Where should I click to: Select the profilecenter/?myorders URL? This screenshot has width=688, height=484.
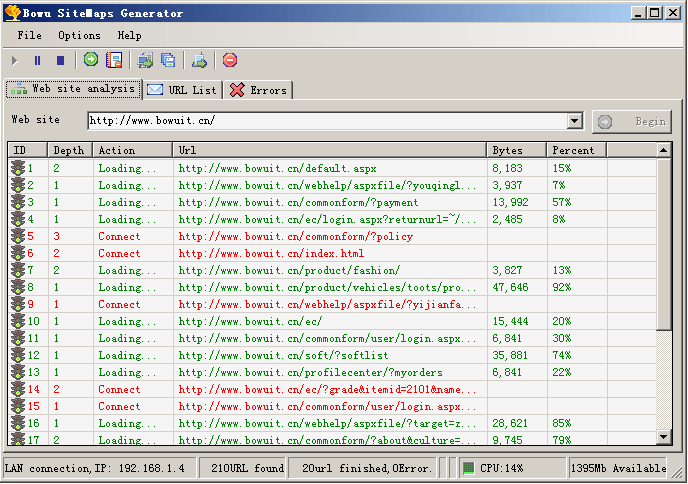pos(311,373)
